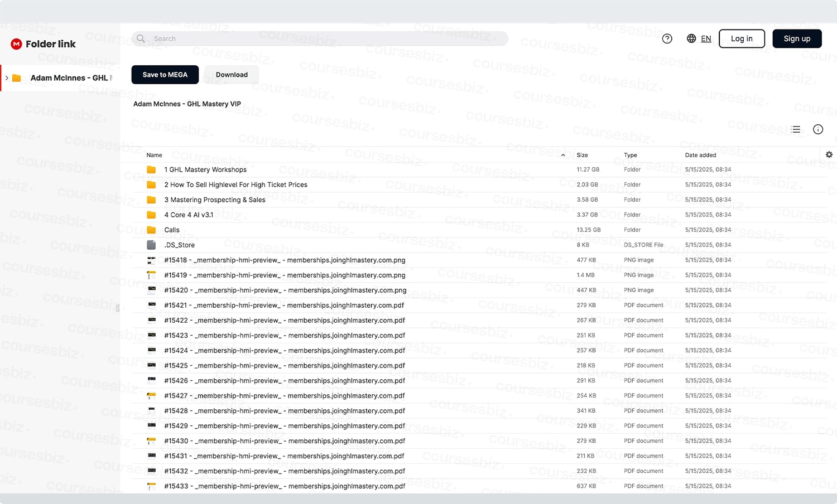Click folder icon for 1 GHL Mastery Workshops

[x=151, y=169]
